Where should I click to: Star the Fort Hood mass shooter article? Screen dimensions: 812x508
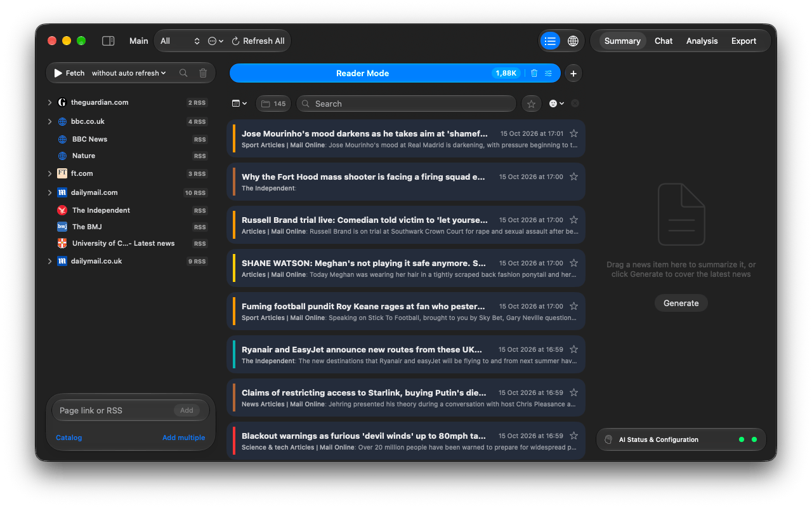pyautogui.click(x=573, y=177)
